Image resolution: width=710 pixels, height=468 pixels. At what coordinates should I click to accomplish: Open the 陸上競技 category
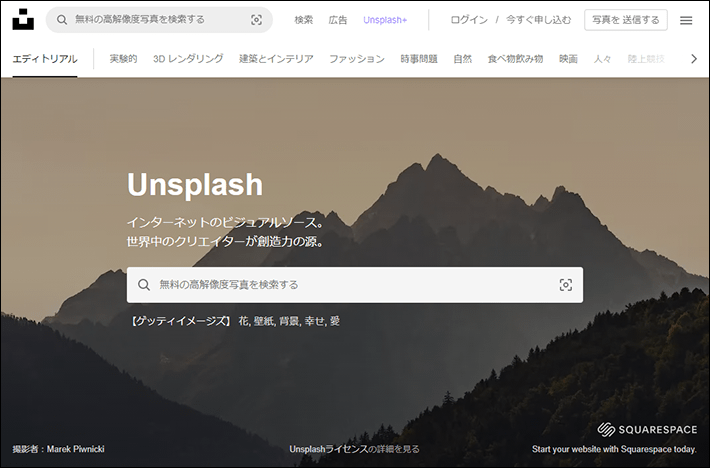646,59
